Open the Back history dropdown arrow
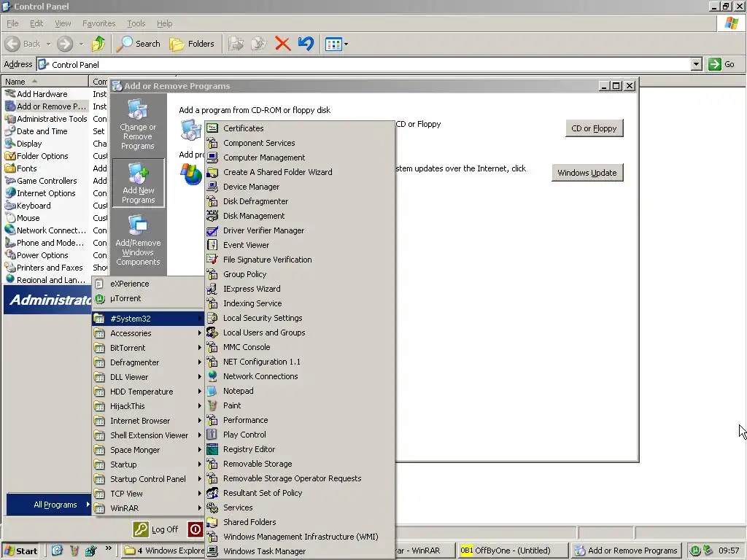Image resolution: width=747 pixels, height=560 pixels. click(x=48, y=44)
